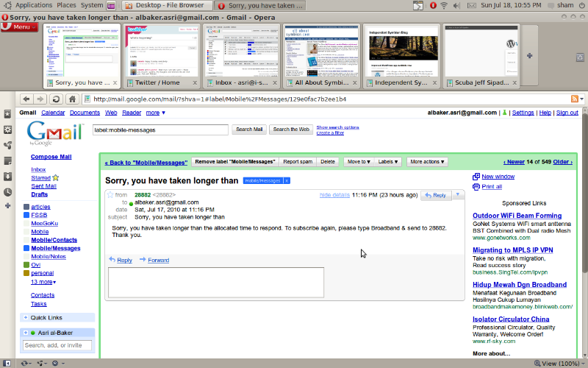This screenshot has height=368, width=588.
Task: Go back to Mobile/Messages link
Action: click(146, 163)
